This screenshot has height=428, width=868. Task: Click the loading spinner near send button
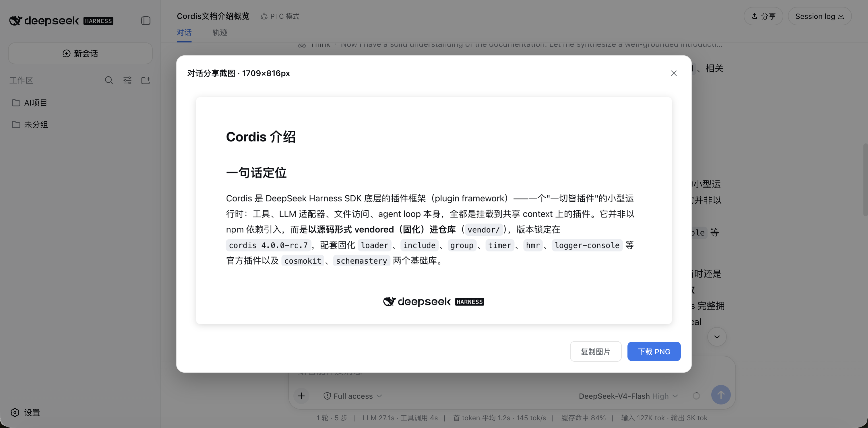pos(696,396)
